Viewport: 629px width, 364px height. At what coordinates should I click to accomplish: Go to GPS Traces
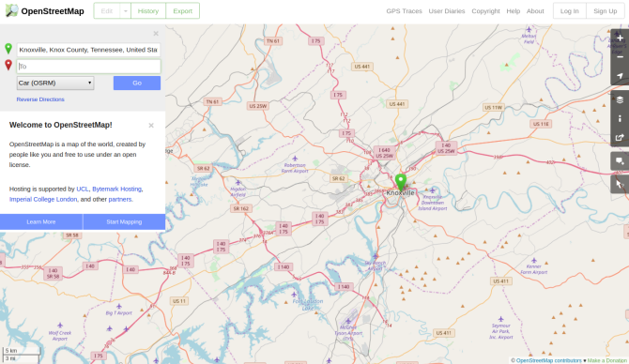tap(404, 11)
